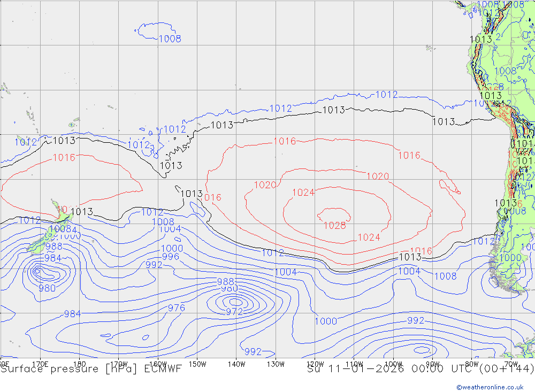
Task: Click the 988 label above the 972 low
Action: (226, 281)
